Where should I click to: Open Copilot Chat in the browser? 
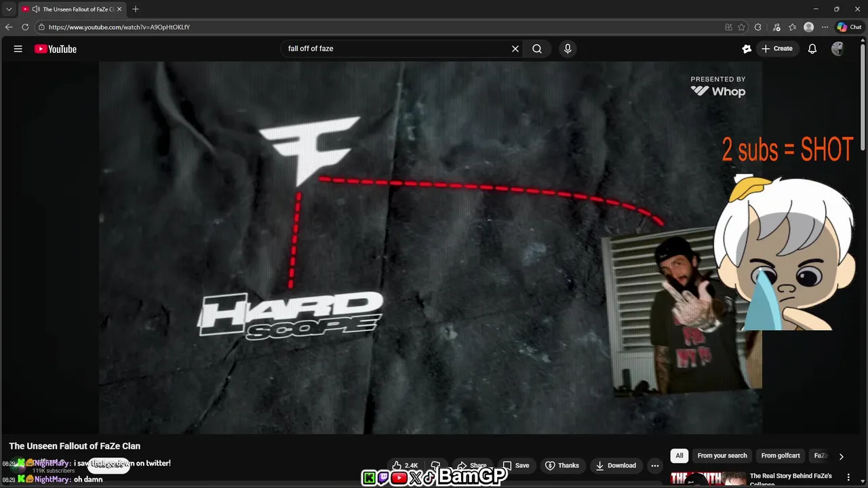tap(849, 27)
